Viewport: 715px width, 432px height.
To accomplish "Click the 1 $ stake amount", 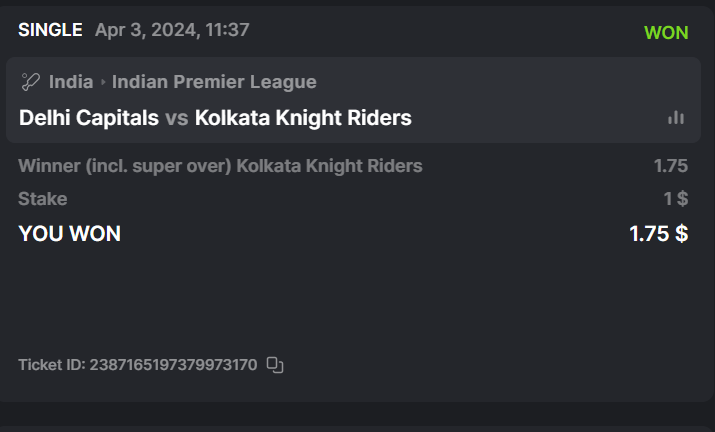I will [x=676, y=199].
